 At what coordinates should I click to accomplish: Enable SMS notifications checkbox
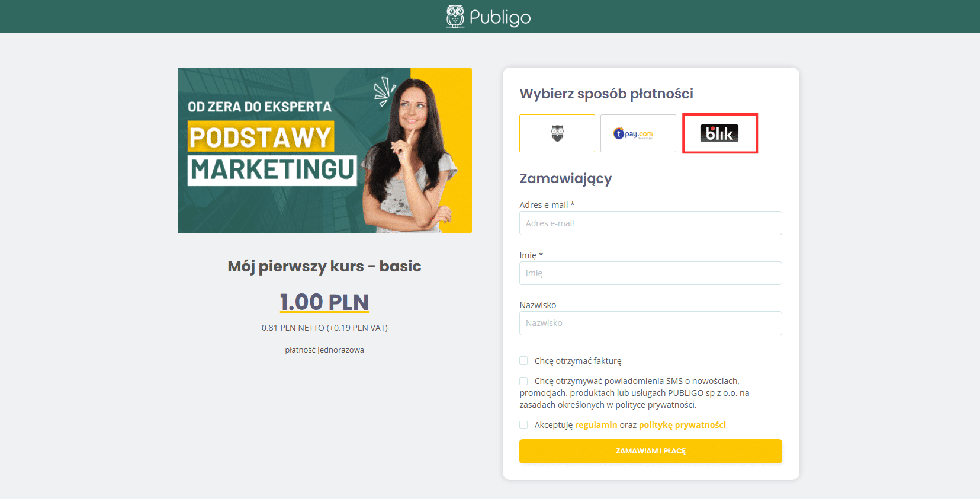click(523, 381)
